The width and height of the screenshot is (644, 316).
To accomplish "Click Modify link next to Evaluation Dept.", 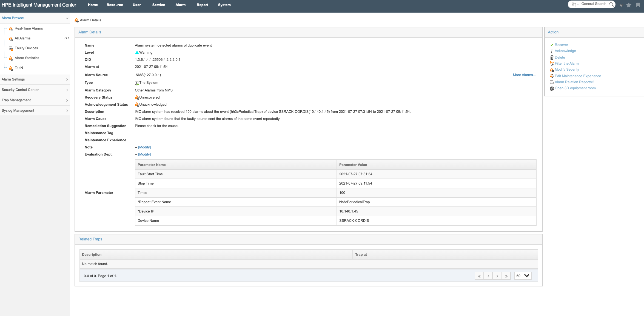I will pyautogui.click(x=144, y=154).
